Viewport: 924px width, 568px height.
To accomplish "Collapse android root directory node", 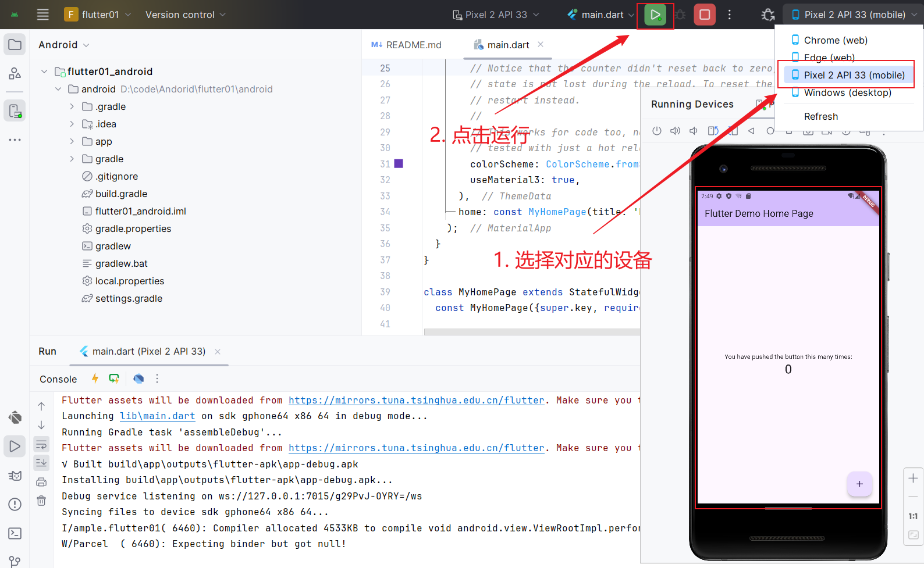I will pyautogui.click(x=58, y=89).
